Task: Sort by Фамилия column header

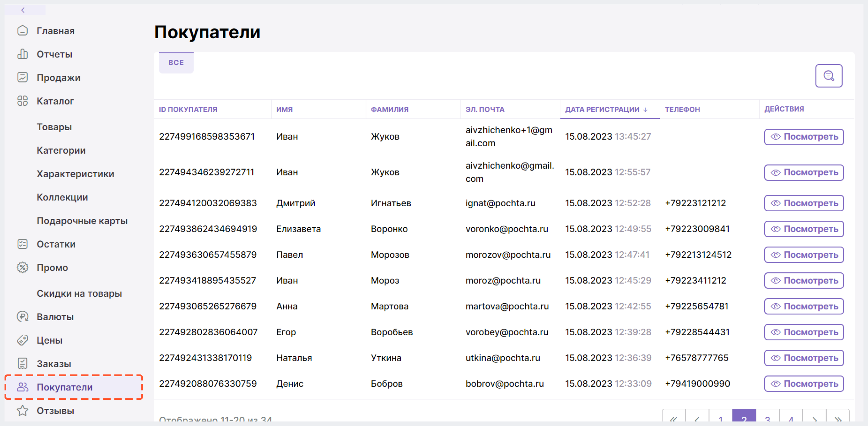Action: (x=389, y=109)
